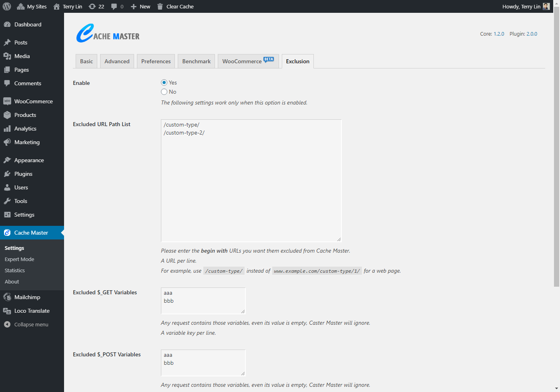Click the WordPress logo icon
The width and height of the screenshot is (560, 392).
pos(7,6)
